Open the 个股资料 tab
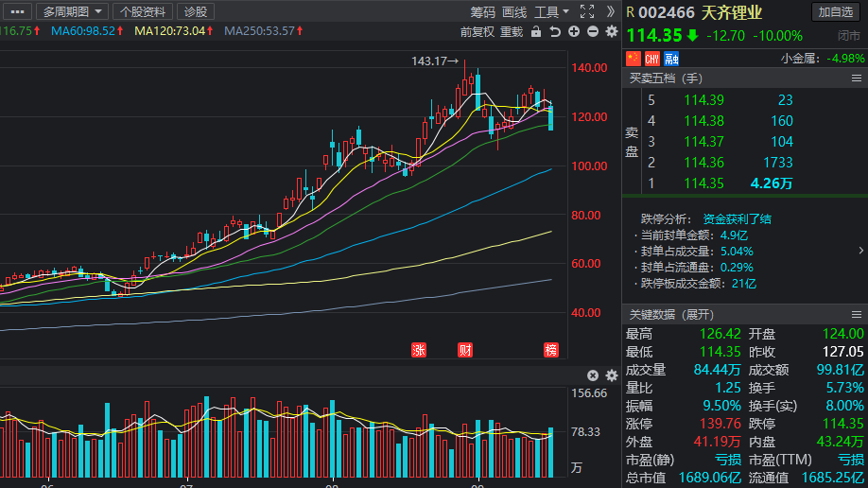 tap(143, 11)
